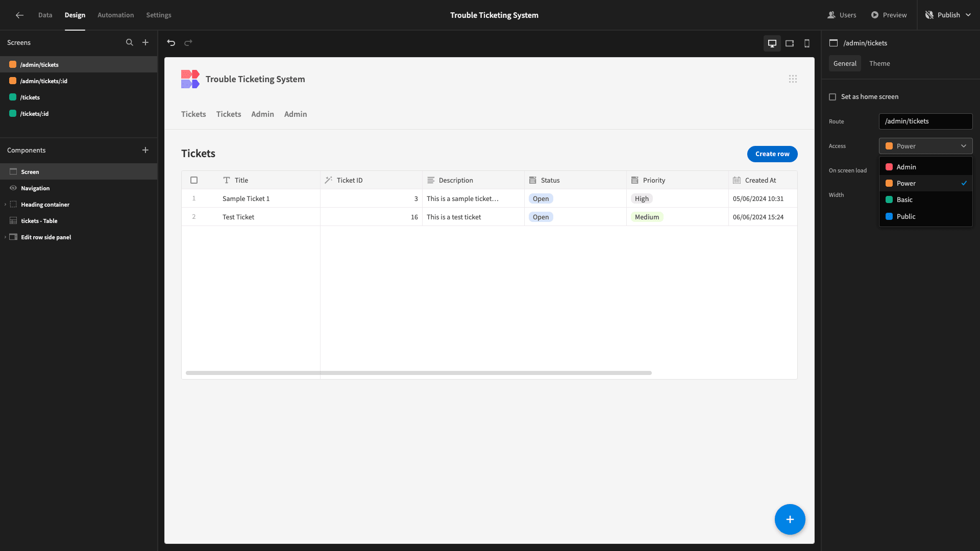Click the Create row button
Screen dimensions: 980x551
tap(772, 154)
